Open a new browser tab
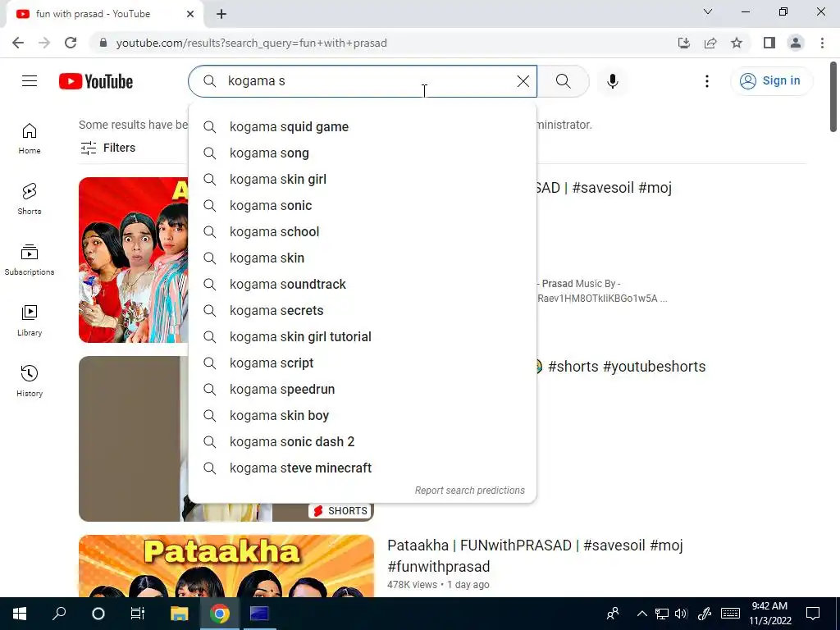840x630 pixels. click(x=221, y=14)
